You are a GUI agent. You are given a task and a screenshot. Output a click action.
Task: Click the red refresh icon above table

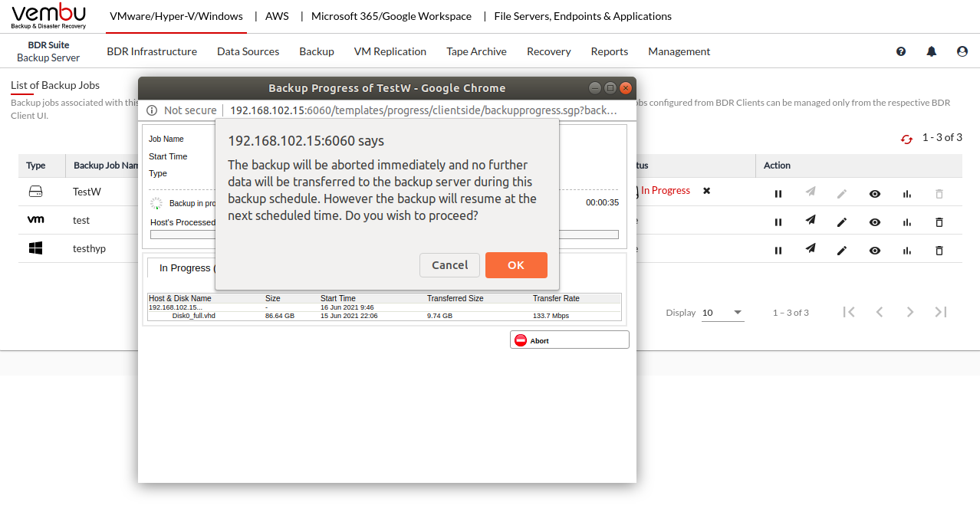[x=907, y=139]
